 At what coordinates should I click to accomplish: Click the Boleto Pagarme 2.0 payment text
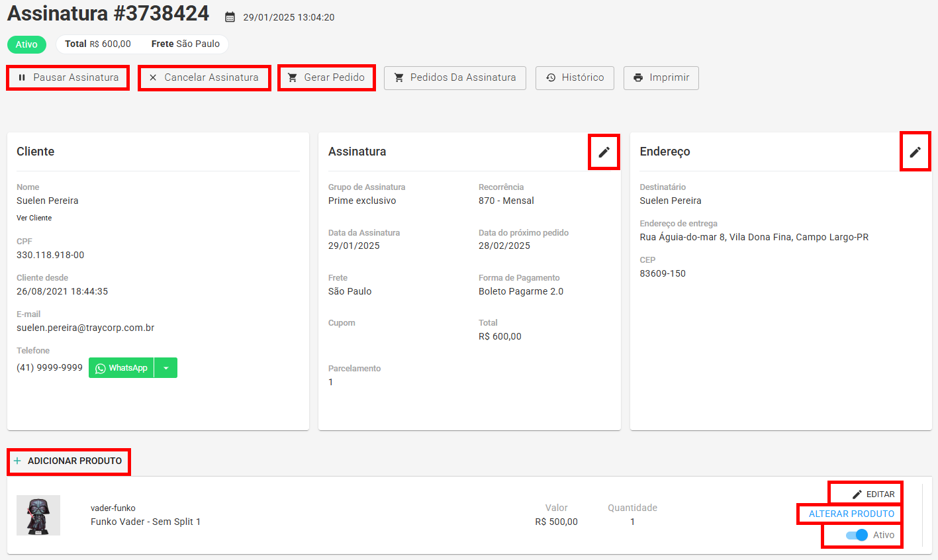pos(521,291)
